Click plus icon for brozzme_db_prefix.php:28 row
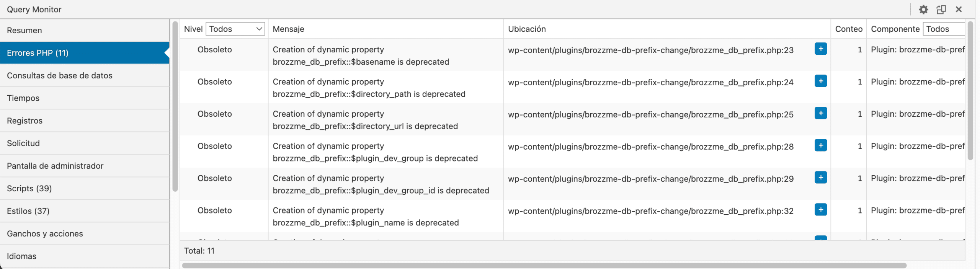 point(820,145)
